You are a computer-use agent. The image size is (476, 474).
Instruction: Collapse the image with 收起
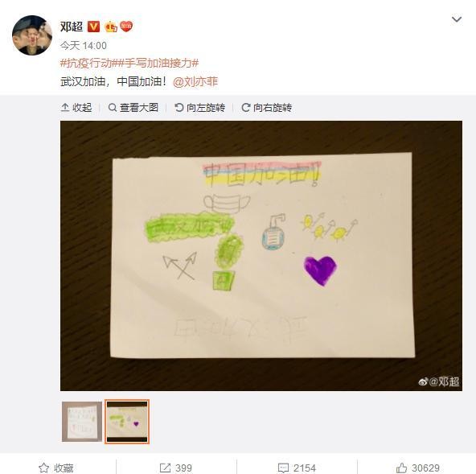tap(76, 108)
